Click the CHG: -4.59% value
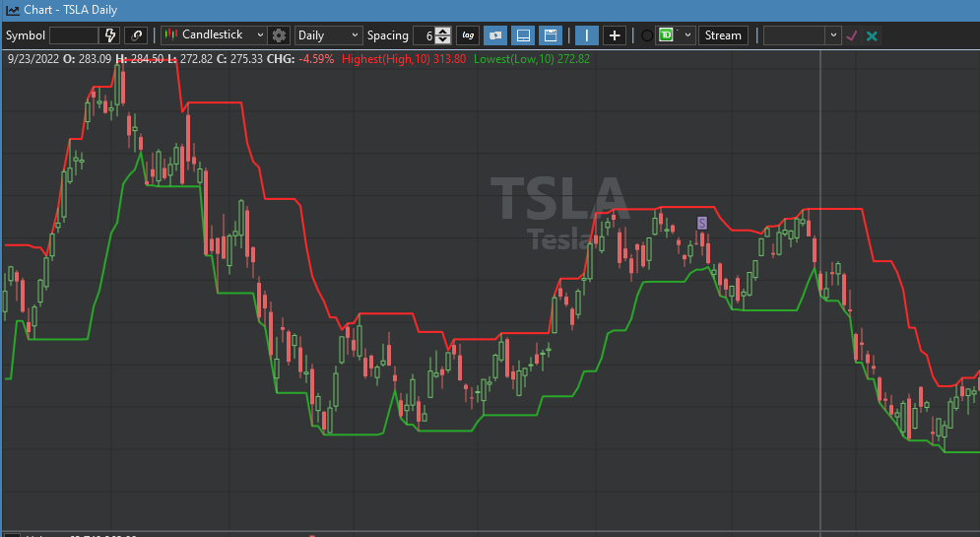 click(300, 59)
